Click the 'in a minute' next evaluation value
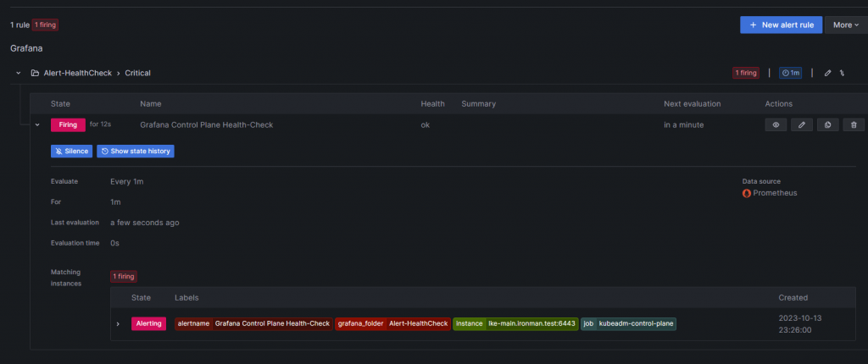The image size is (868, 364). coord(684,125)
